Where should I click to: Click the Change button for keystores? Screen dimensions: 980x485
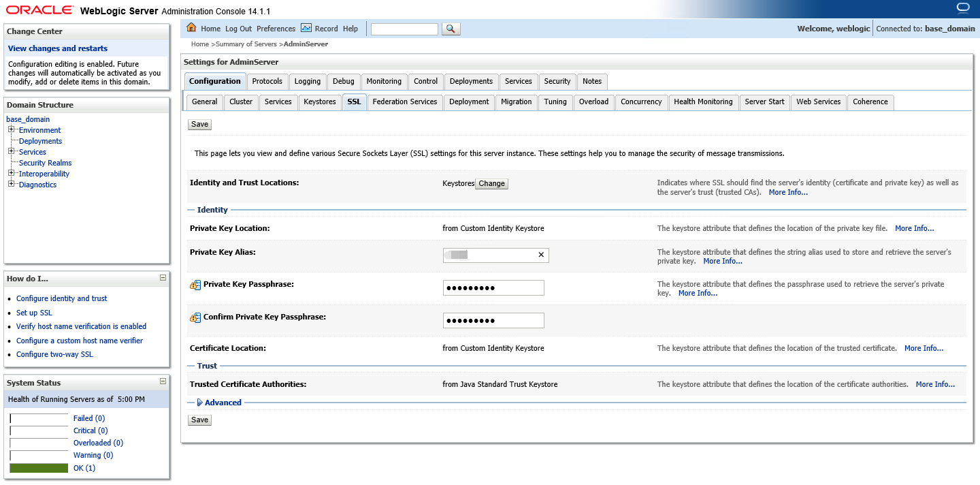point(491,183)
